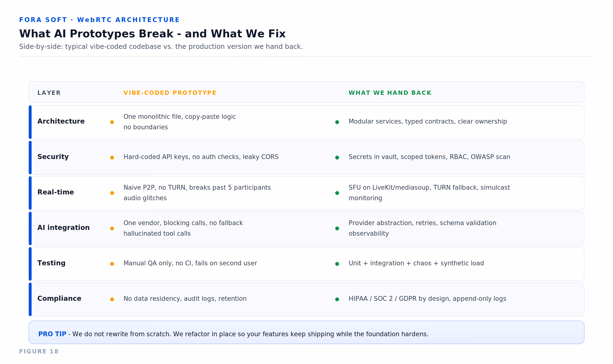Click the green dot in the Real-time row

click(337, 193)
